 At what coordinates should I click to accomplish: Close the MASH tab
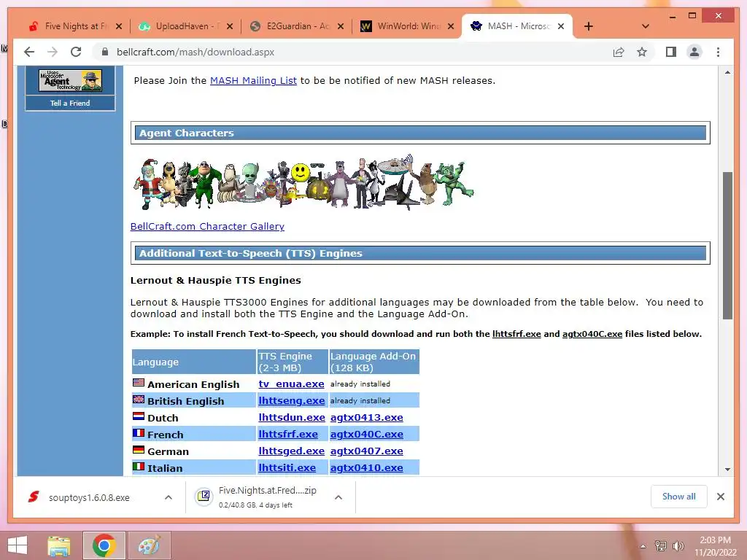click(561, 26)
